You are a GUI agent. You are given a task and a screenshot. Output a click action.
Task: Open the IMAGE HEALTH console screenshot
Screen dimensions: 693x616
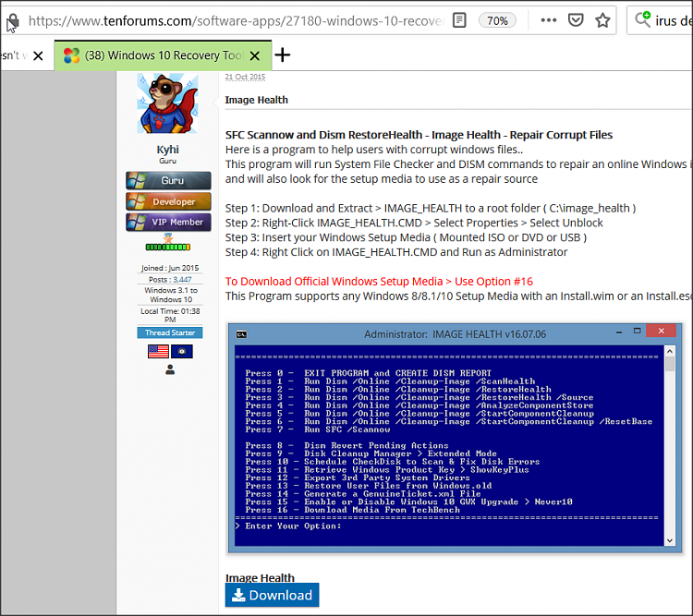coord(456,439)
